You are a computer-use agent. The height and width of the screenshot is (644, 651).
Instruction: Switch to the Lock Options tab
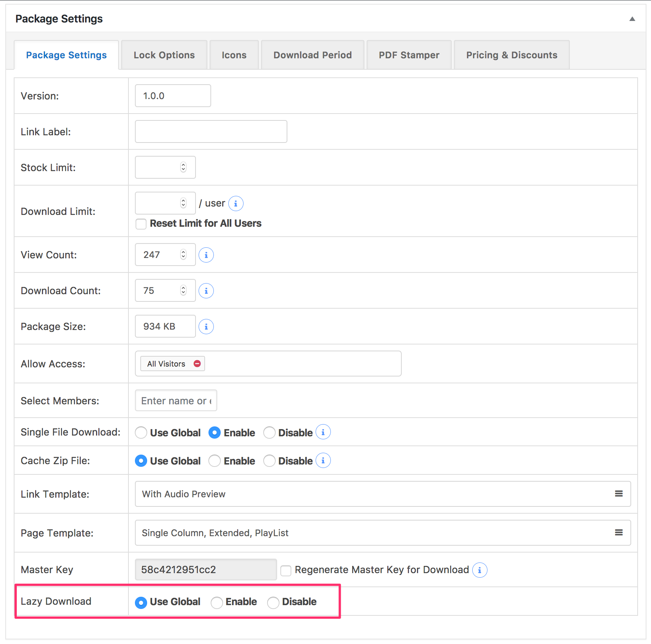(164, 55)
